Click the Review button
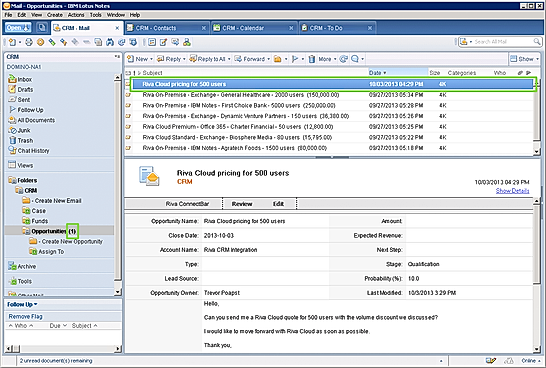 pos(242,204)
